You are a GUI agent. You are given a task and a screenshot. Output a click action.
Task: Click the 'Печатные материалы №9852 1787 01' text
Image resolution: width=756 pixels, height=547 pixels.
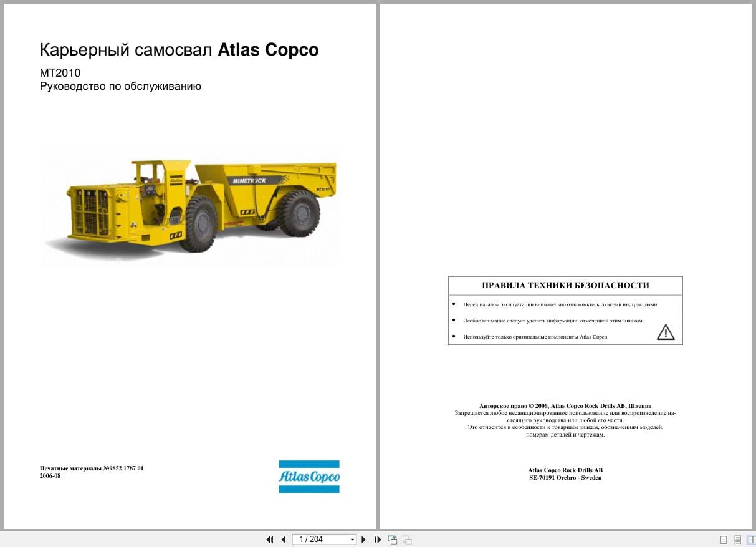coord(92,468)
